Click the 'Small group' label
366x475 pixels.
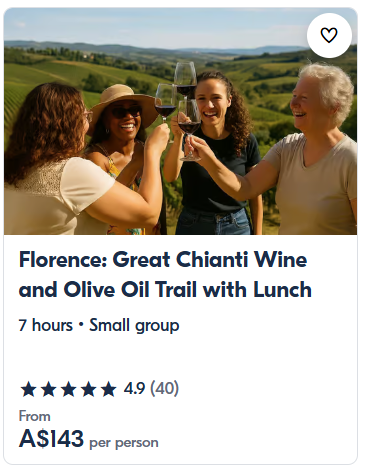pos(134,326)
